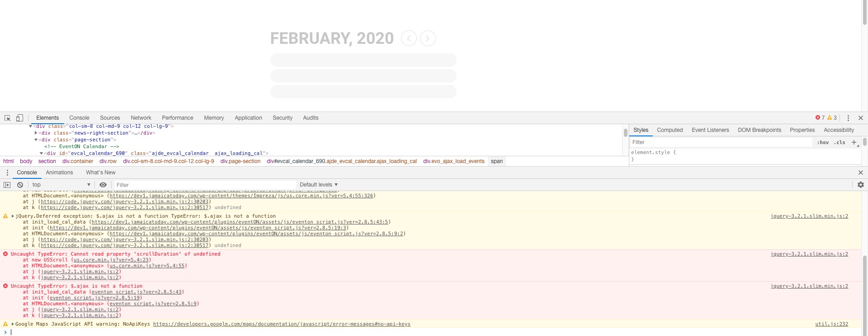868x336 pixels.
Task: Open the Default levels dropdown
Action: pos(318,185)
